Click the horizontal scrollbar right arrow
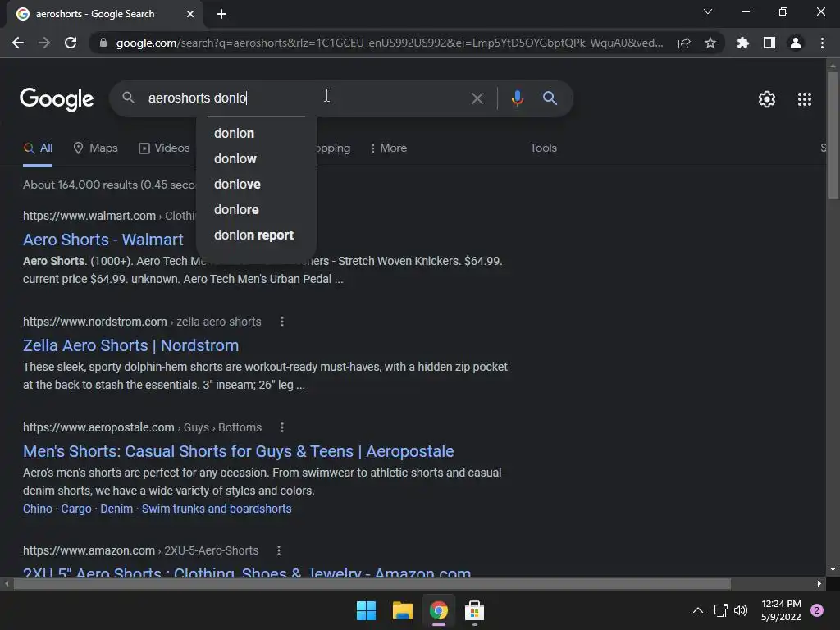Viewport: 840px width, 630px height. [x=819, y=584]
